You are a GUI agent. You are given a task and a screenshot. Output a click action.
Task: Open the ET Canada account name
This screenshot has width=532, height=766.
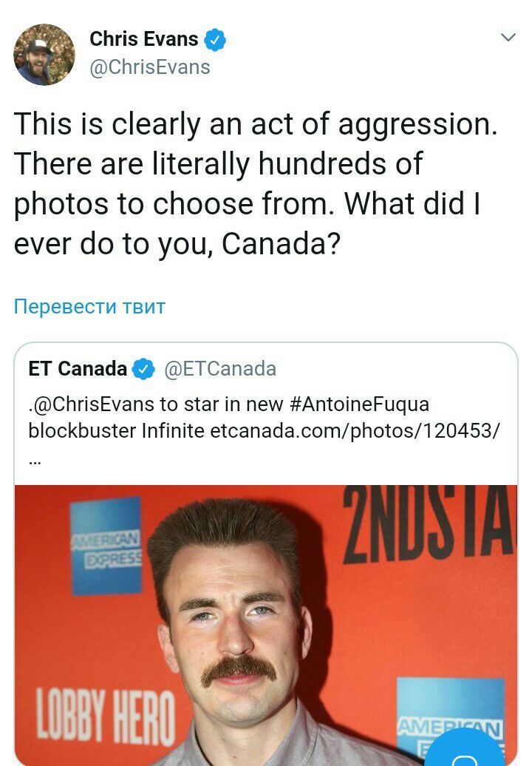(78, 368)
